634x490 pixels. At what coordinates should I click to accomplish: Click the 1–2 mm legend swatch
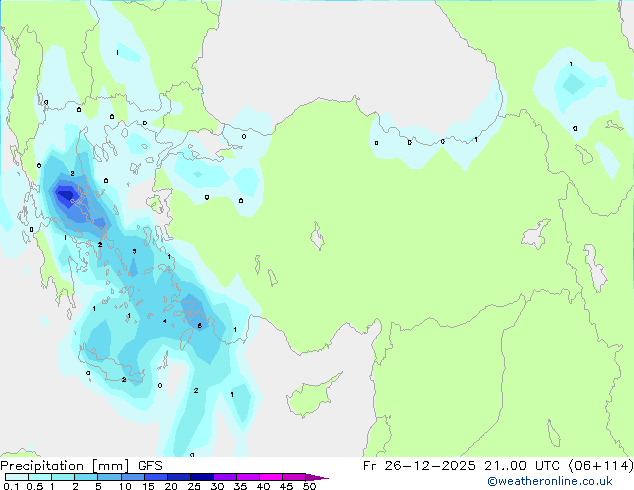click(x=63, y=477)
